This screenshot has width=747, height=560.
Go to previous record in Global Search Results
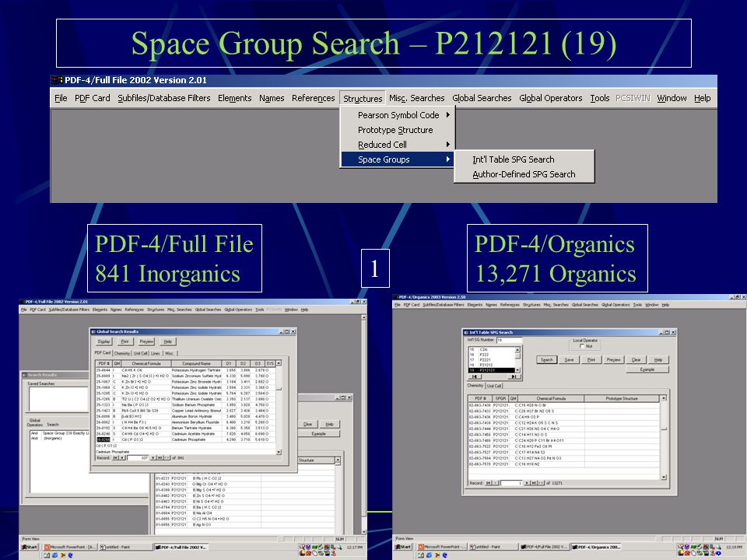122,457
